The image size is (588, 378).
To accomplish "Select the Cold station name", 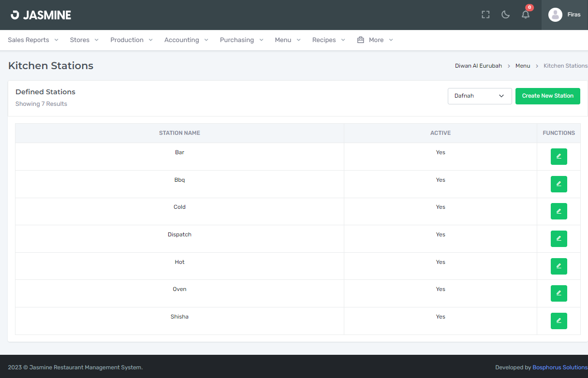I will point(179,207).
